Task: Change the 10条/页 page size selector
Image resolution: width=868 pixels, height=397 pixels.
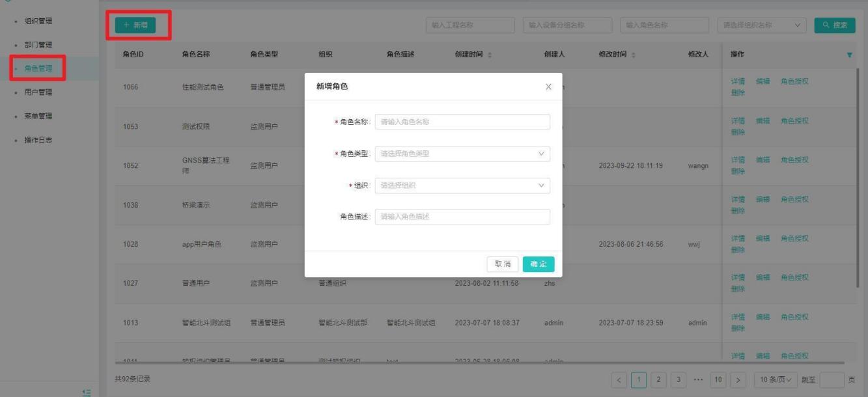Action: point(775,379)
